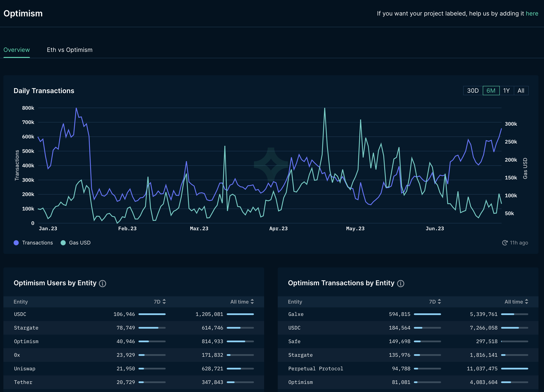Screen dimensions: 544x392
Task: Click Galxe's 7D transactions progress bar
Action: [427, 314]
